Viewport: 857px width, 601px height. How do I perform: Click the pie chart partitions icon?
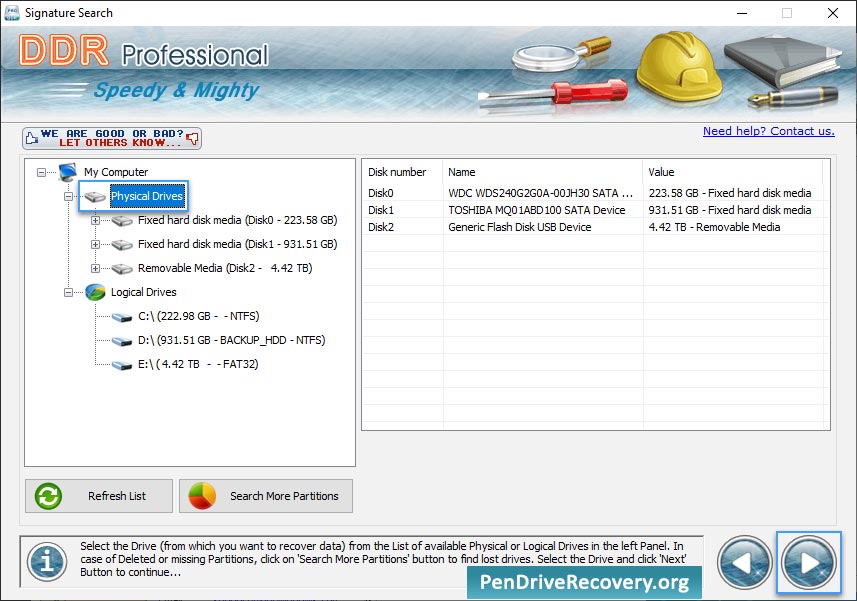point(202,496)
